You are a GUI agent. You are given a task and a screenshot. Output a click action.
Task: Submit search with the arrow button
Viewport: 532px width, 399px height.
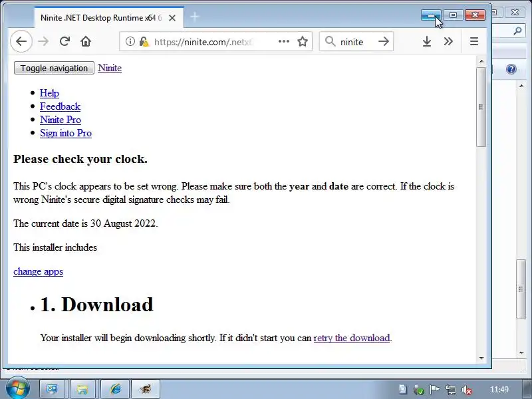(x=384, y=41)
